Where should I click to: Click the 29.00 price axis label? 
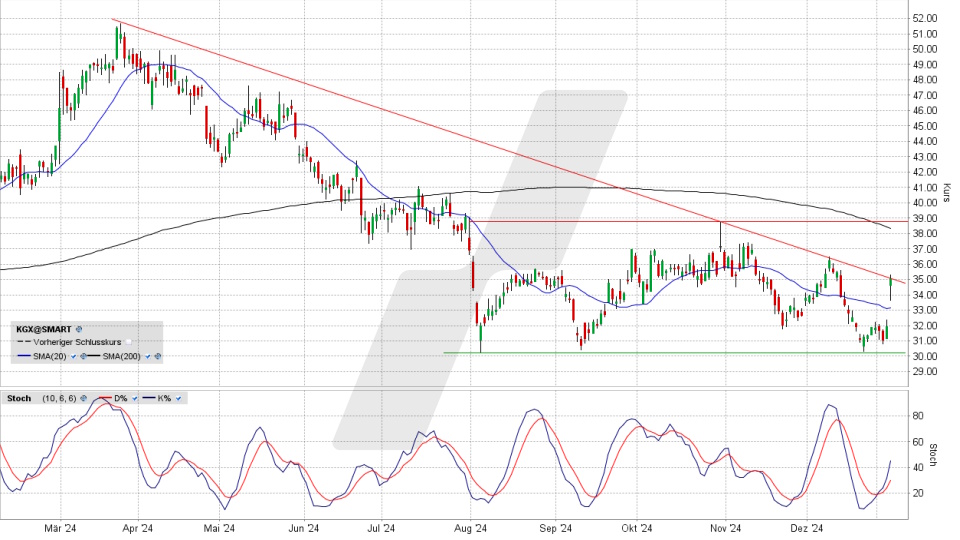(x=924, y=372)
